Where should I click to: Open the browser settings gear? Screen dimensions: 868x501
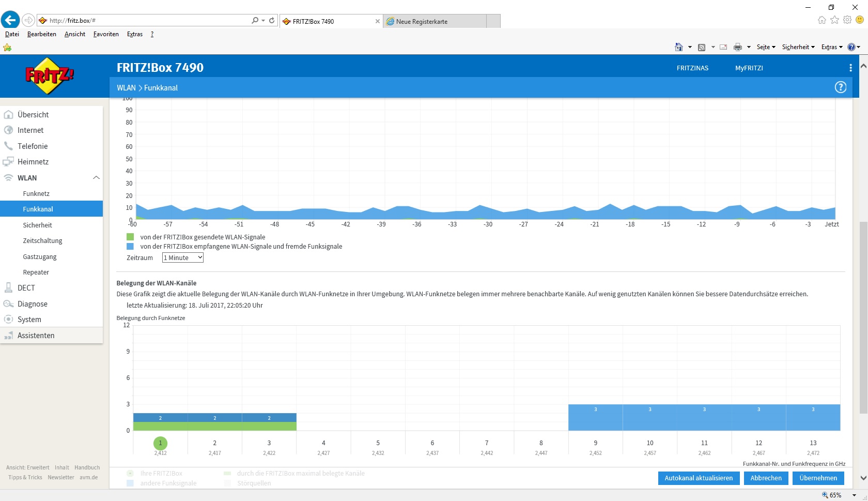[x=847, y=20]
